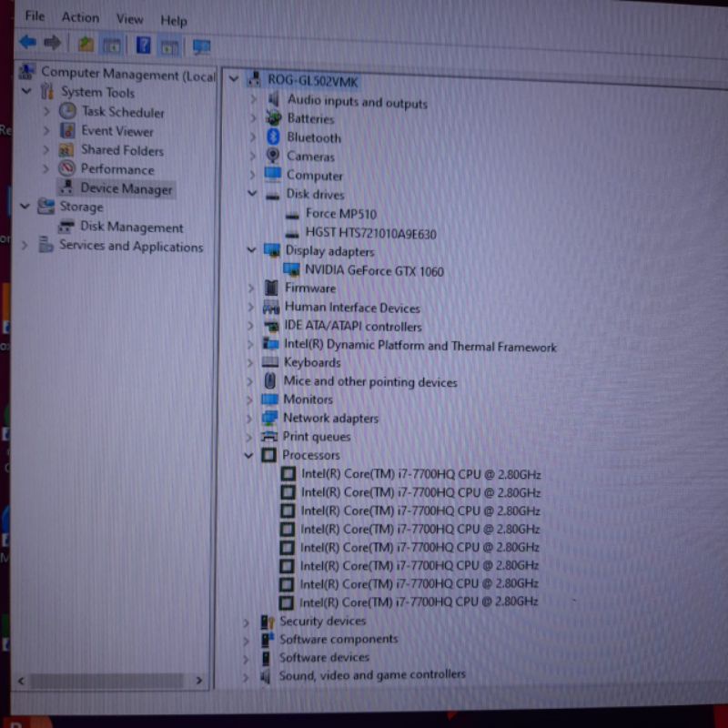
Task: Select HGST HTS721010A9E630 drive entry
Action: (370, 233)
